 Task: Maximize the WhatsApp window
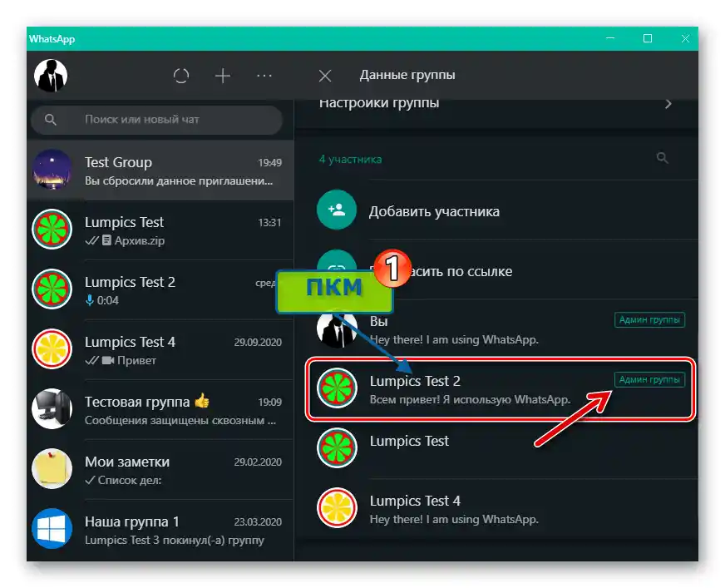pos(648,38)
